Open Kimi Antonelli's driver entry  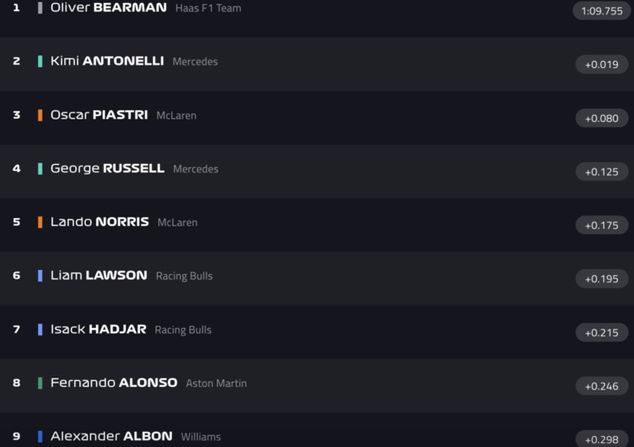107,61
